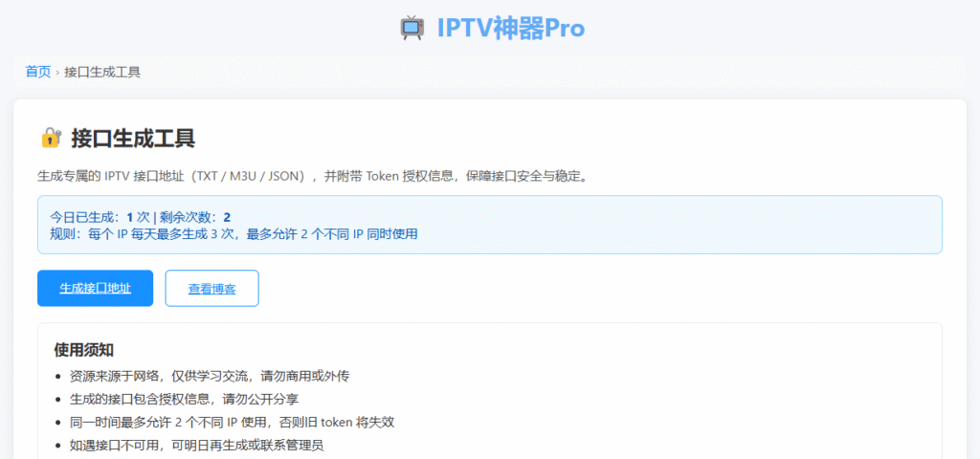
Task: Select the 旧 token 将失效 notice item
Action: (x=234, y=422)
